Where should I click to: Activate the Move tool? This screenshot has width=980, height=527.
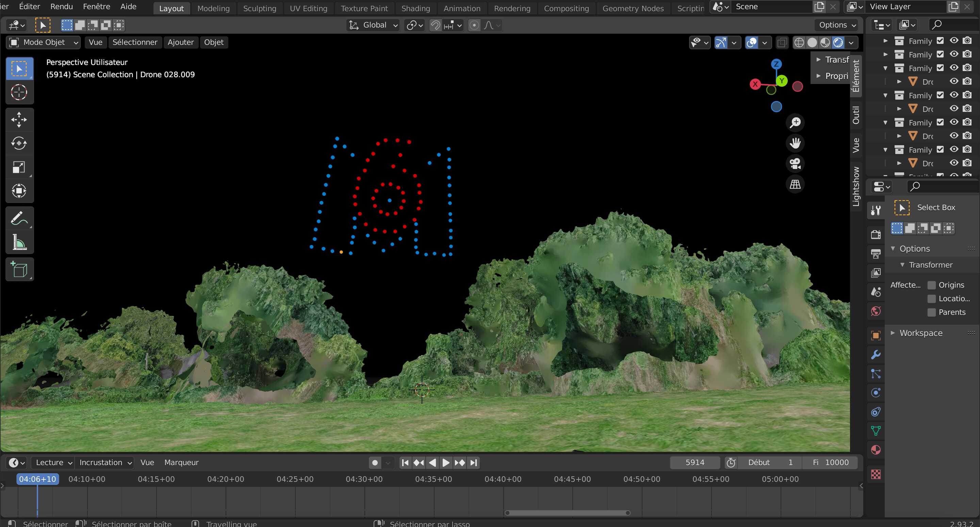19,120
